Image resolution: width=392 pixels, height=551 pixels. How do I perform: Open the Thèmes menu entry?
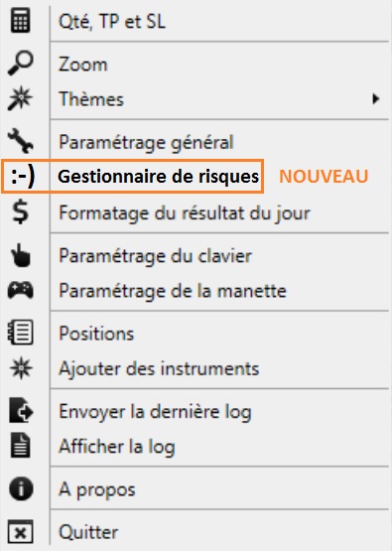219,99
